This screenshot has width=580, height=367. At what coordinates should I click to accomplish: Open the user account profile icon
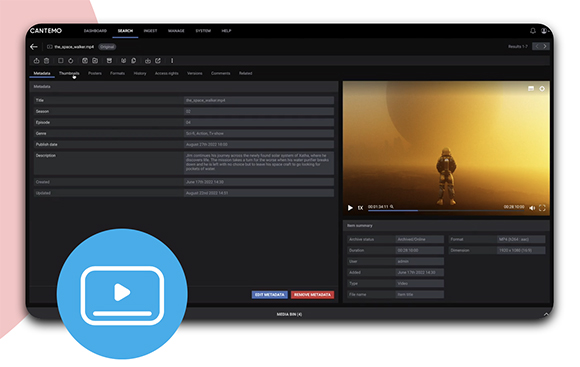[x=544, y=31]
